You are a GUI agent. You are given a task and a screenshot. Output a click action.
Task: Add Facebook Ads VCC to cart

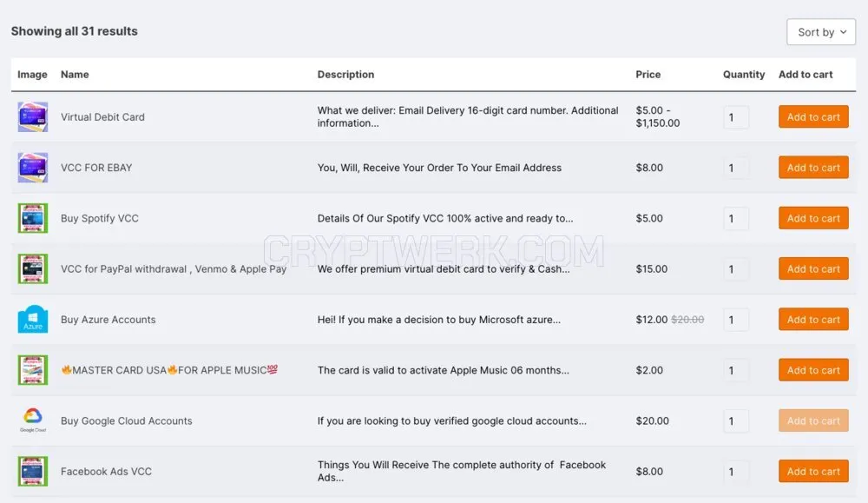coord(813,472)
